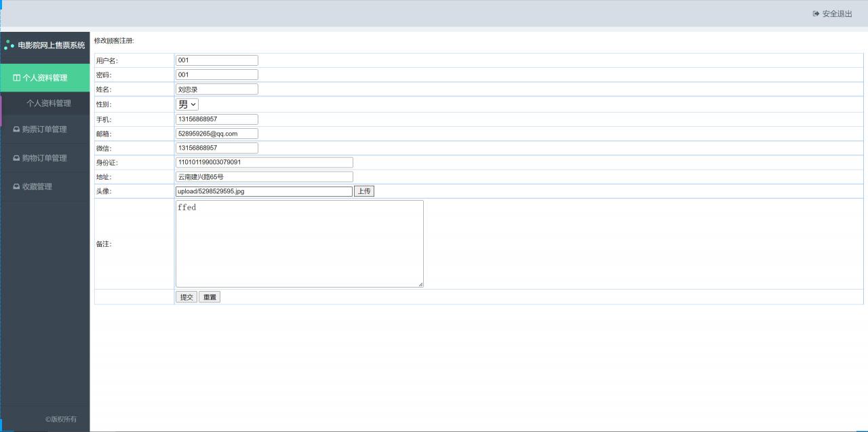Click the 密码 label
This screenshot has width=868, height=432.
click(x=104, y=75)
